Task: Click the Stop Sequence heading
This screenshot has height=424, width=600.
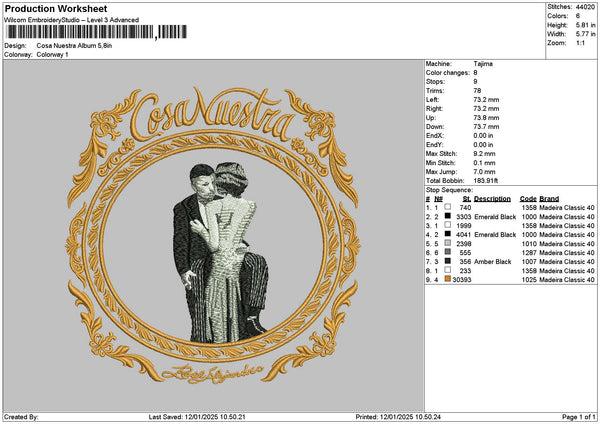Action: 449,190
